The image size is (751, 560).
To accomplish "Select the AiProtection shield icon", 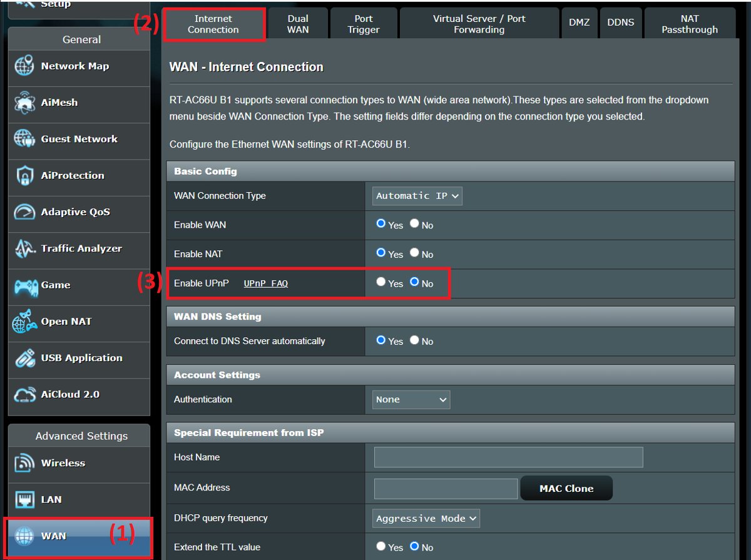I will [x=24, y=176].
